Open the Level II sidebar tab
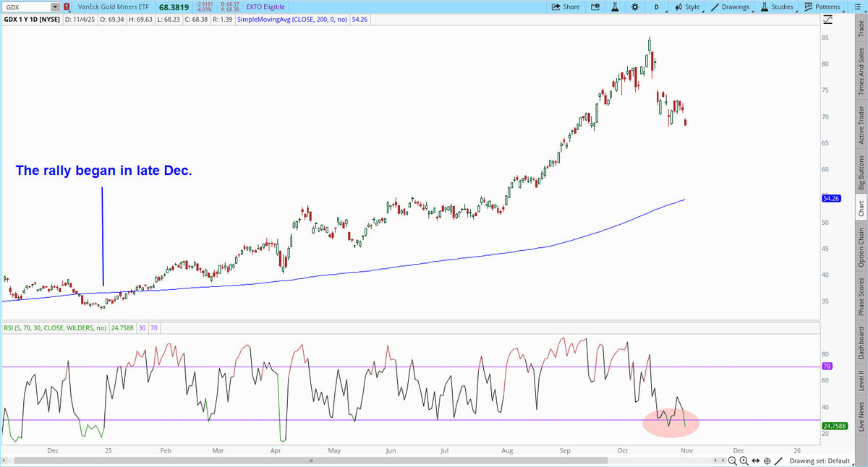This screenshot has width=868, height=467. [860, 380]
